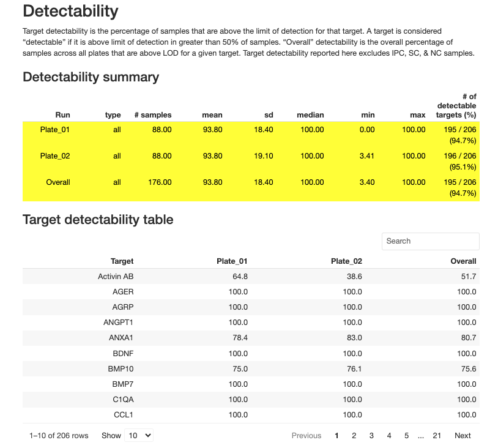Click the Previous page button
Image resolution: width=498 pixels, height=448 pixels.
(306, 436)
